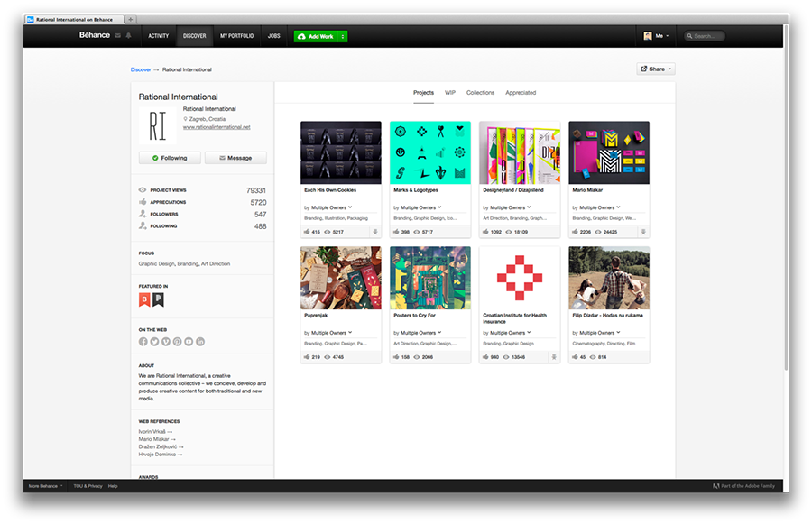Screen dimensions: 812x524
Task: Open the Pinterest icon under On The Web
Action: tap(177, 342)
